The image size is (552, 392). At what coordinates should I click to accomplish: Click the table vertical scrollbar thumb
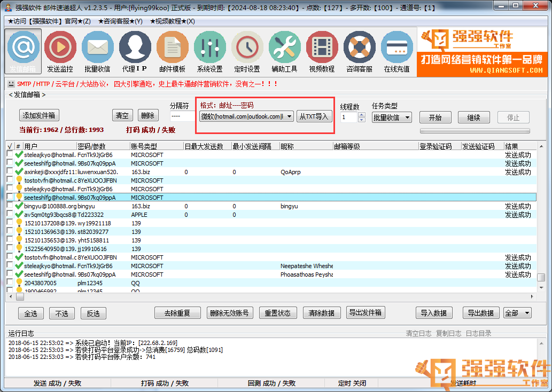[541, 277]
